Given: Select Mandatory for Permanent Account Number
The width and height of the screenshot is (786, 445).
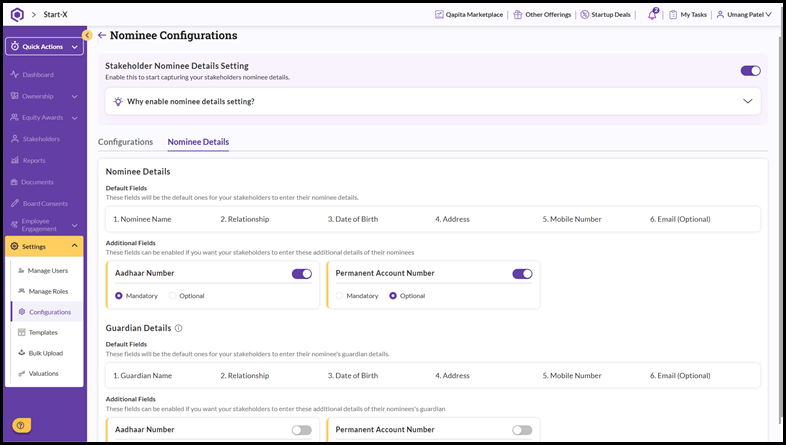Looking at the screenshot, I should [x=339, y=296].
